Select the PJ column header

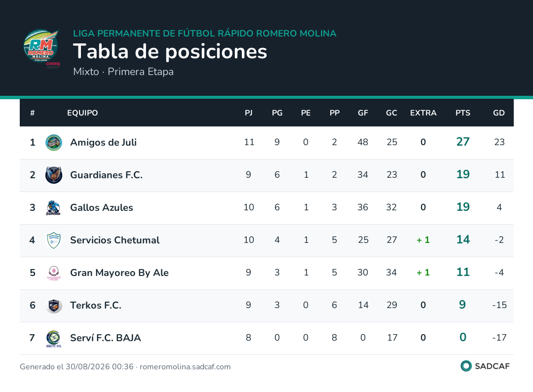coord(248,113)
